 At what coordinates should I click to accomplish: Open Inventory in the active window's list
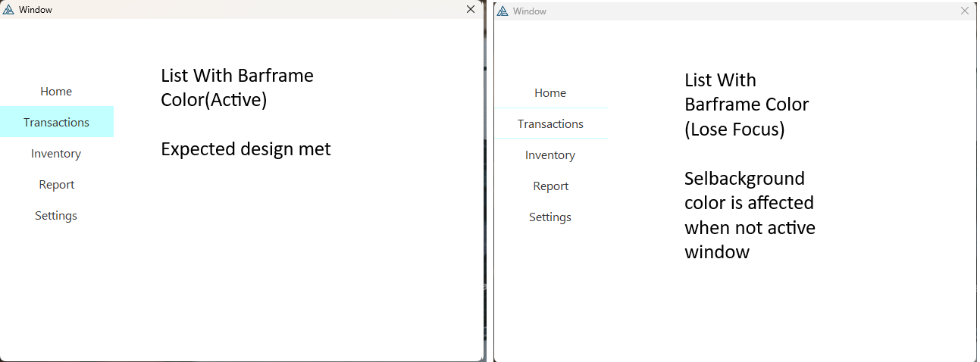pyautogui.click(x=56, y=154)
